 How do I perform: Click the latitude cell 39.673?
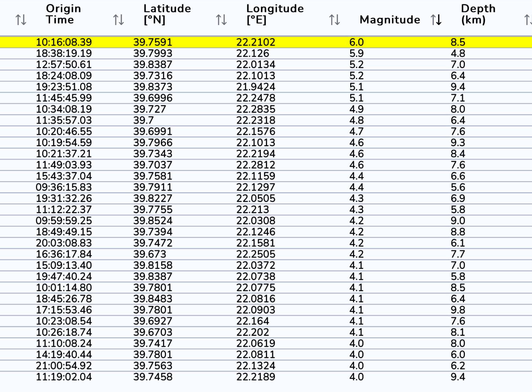(x=150, y=254)
